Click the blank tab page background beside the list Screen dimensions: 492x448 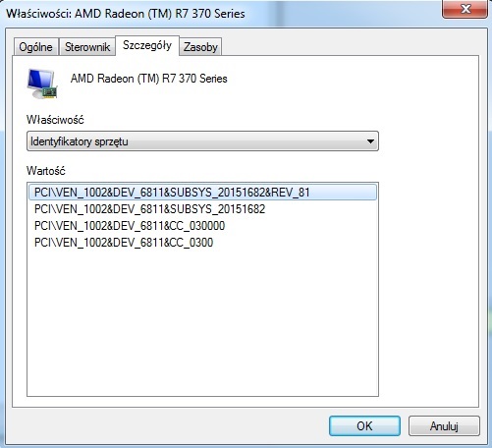coord(429,262)
